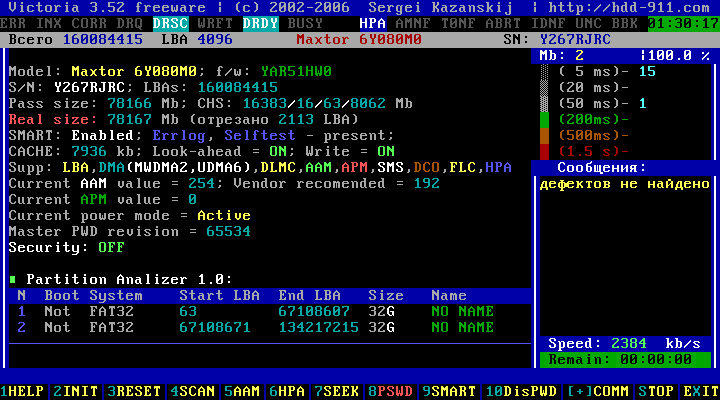Select the 2INIT function in bottom bar
Screen dimensions: 720x400
(x=76, y=391)
